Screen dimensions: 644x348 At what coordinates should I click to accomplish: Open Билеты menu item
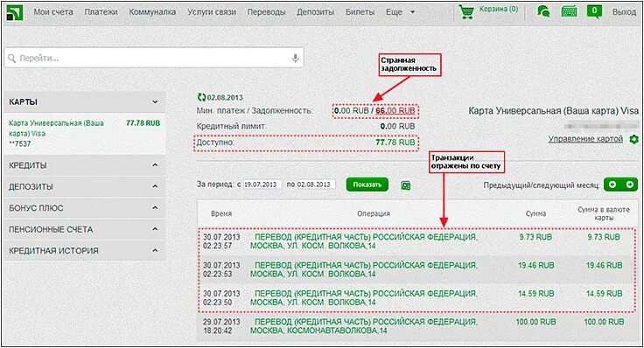(x=360, y=12)
